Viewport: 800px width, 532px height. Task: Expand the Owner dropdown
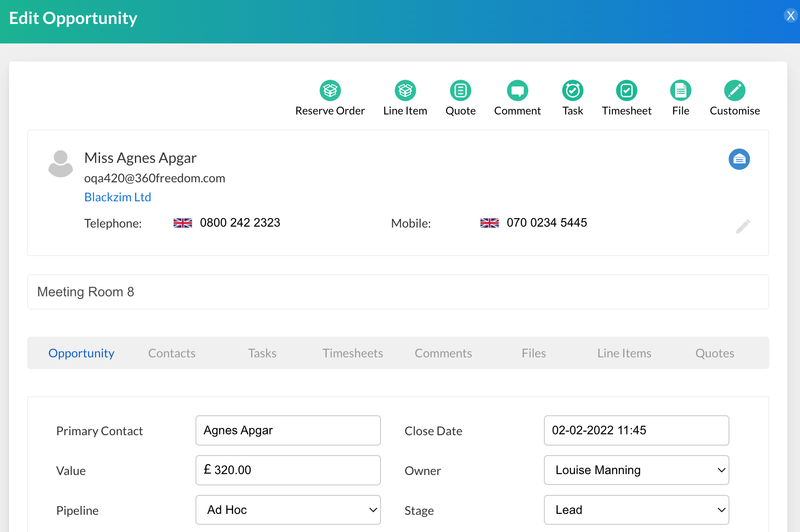tap(636, 470)
